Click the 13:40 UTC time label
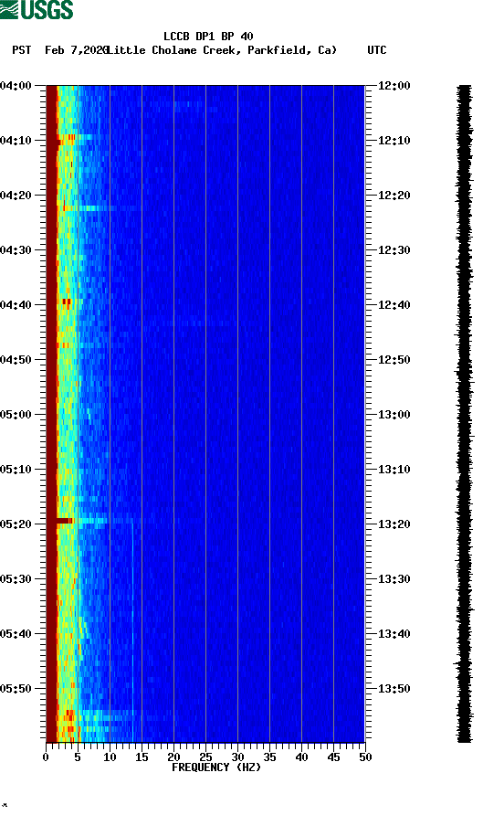 click(394, 633)
